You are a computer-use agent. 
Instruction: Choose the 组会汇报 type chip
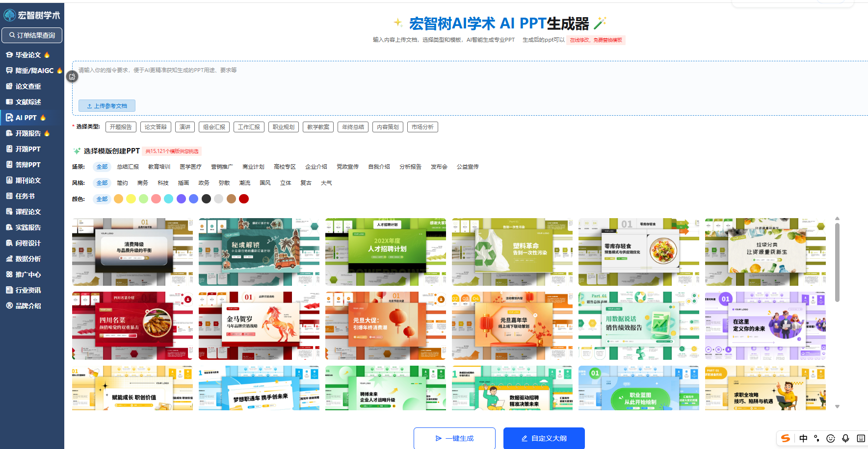[x=214, y=127]
